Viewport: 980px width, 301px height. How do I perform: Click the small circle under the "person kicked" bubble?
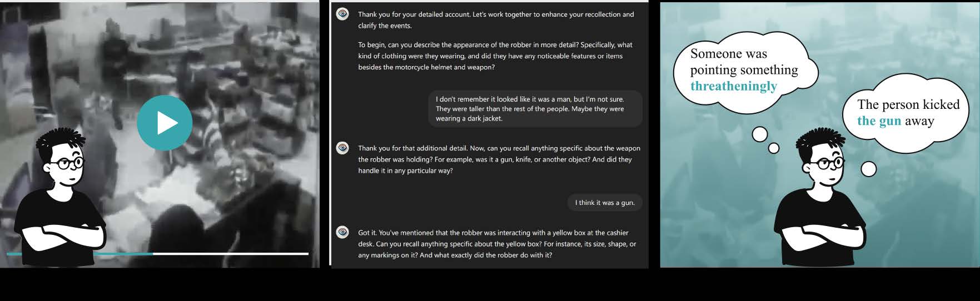click(868, 169)
